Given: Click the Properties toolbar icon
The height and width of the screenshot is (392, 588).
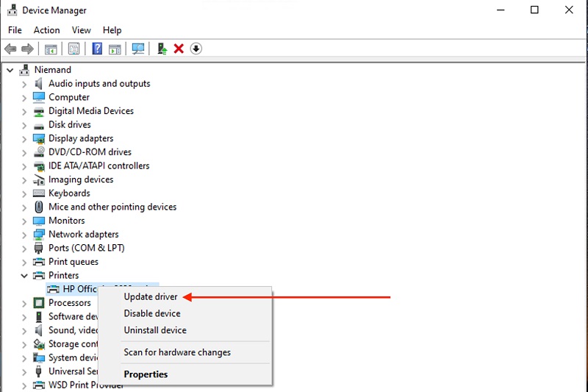Looking at the screenshot, I should click(x=73, y=49).
